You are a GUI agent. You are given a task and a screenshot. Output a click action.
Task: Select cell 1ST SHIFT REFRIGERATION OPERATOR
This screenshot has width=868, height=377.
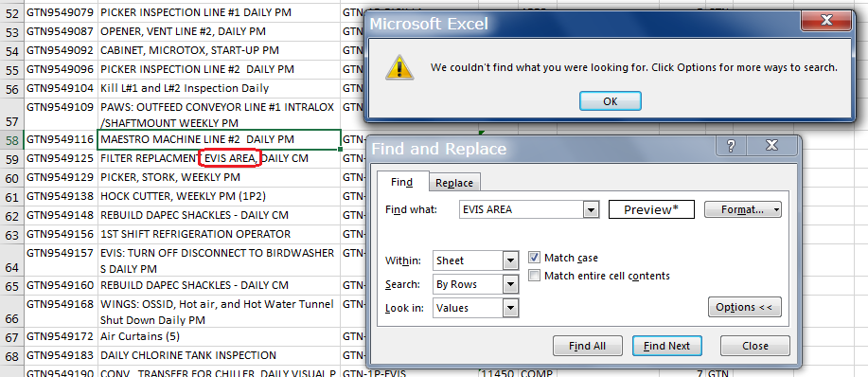pos(219,234)
